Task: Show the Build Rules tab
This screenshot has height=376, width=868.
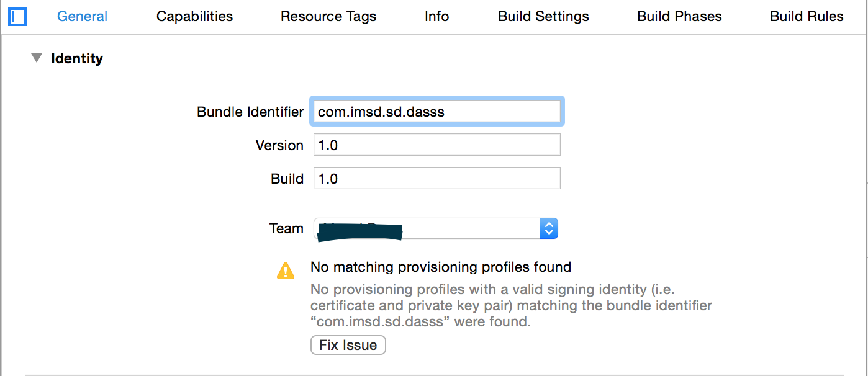Action: (x=807, y=17)
